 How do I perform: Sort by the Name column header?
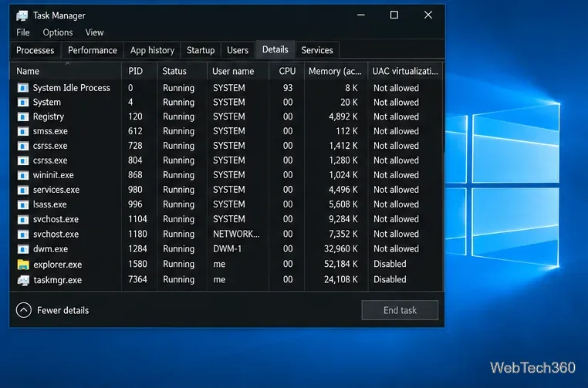tap(66, 71)
